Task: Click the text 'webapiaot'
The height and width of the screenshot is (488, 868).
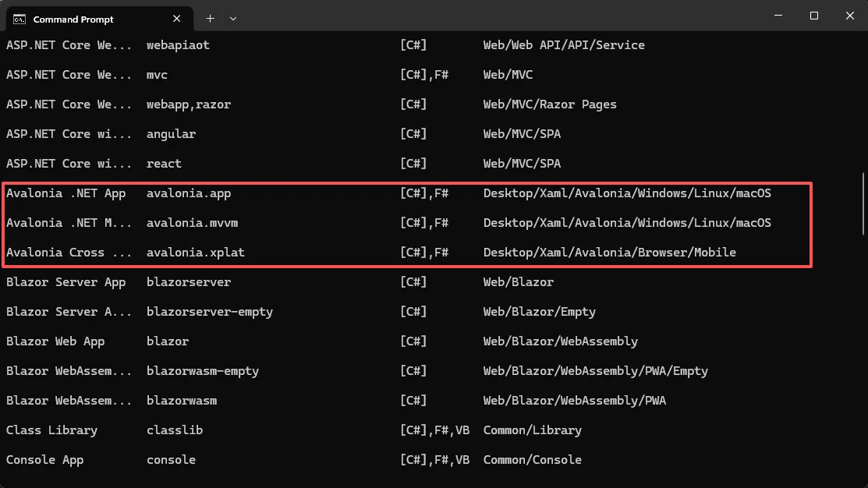Action: coord(178,45)
